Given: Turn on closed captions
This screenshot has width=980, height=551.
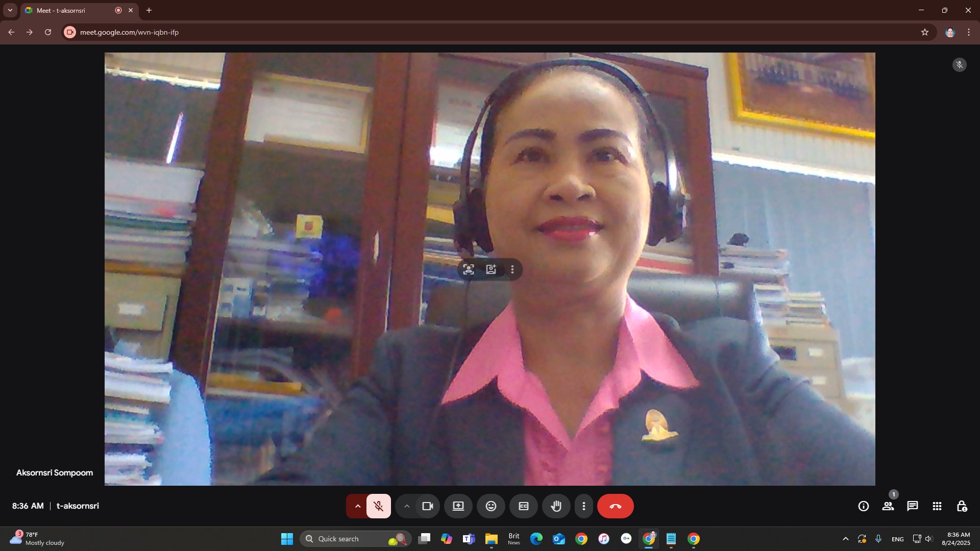Looking at the screenshot, I should click(524, 506).
